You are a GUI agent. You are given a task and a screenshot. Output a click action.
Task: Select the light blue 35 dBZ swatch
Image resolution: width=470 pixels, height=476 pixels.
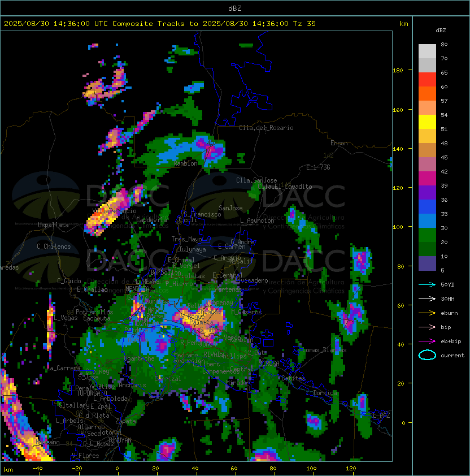(x=427, y=220)
